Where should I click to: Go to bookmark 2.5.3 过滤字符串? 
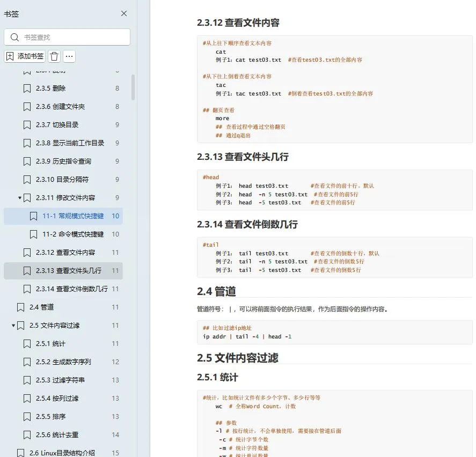click(x=63, y=380)
